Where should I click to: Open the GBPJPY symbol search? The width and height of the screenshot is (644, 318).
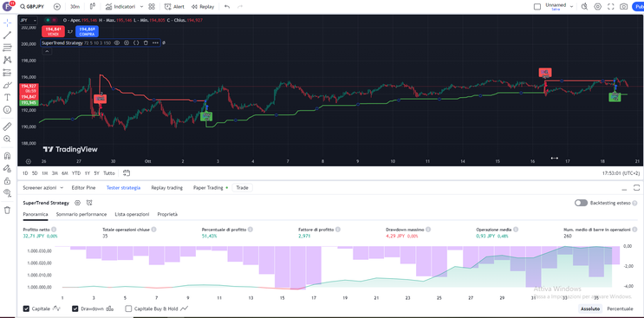tap(32, 7)
